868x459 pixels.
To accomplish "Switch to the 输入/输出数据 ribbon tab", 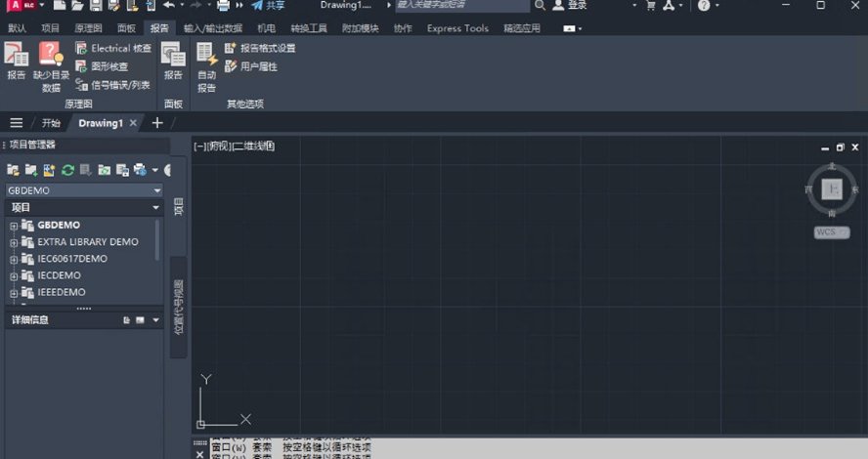I will [212, 28].
